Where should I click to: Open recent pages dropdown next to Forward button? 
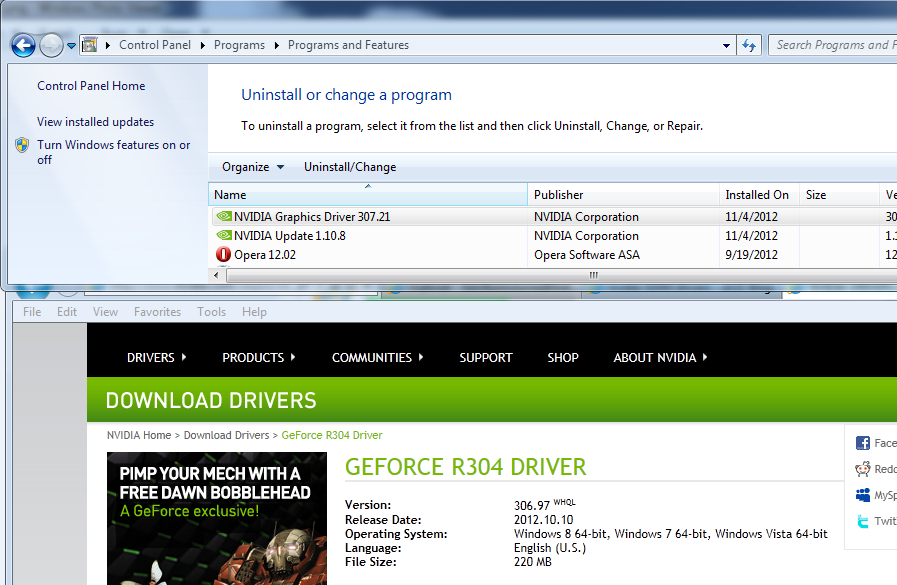pos(71,46)
